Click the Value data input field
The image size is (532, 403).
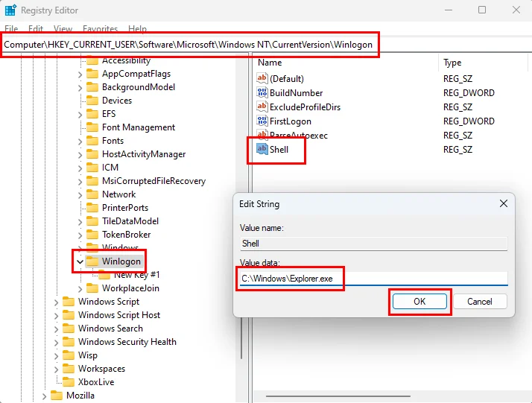click(x=374, y=279)
